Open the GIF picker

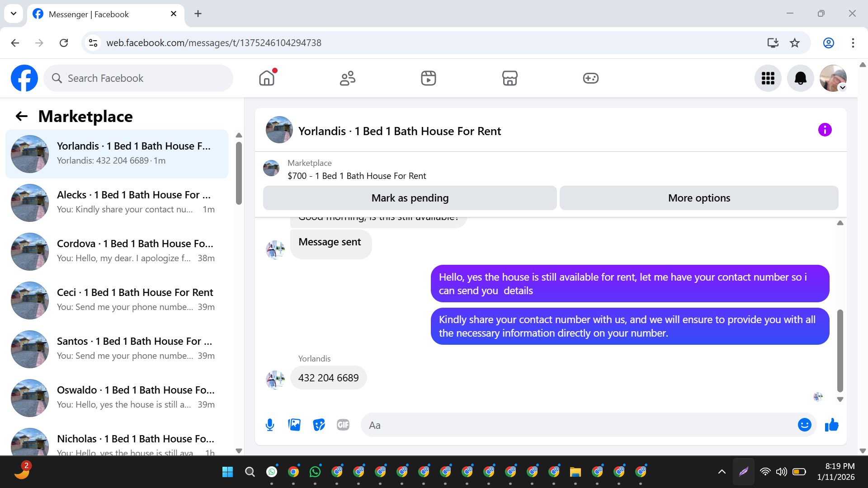(343, 425)
